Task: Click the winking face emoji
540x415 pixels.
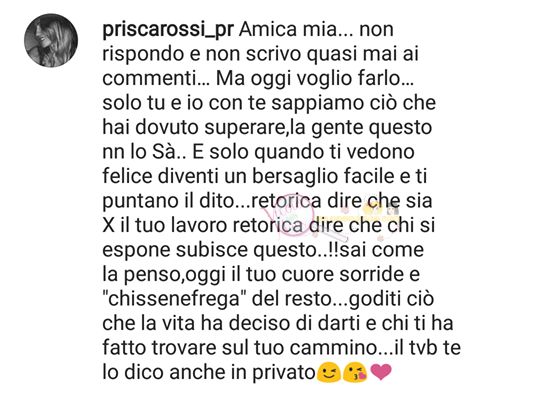Action: [328, 373]
